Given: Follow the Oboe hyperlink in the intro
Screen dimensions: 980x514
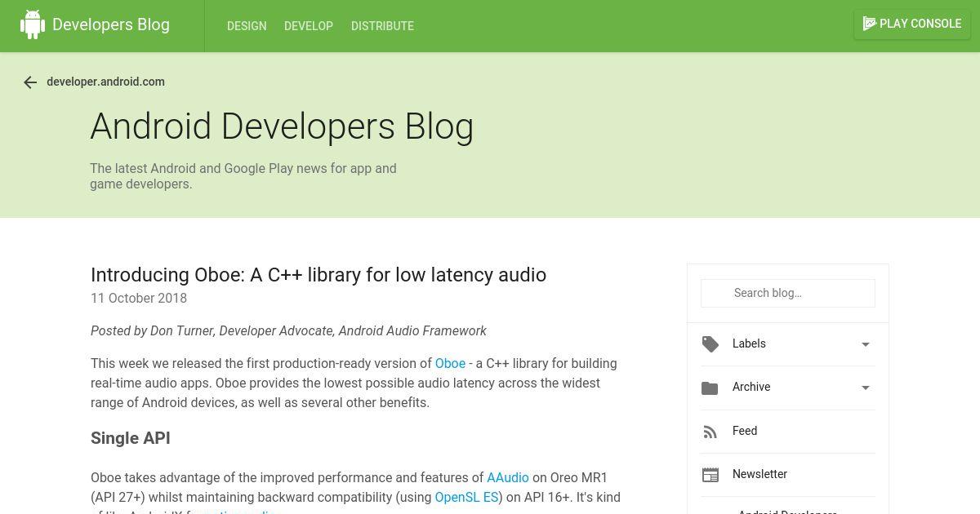Looking at the screenshot, I should tap(450, 363).
